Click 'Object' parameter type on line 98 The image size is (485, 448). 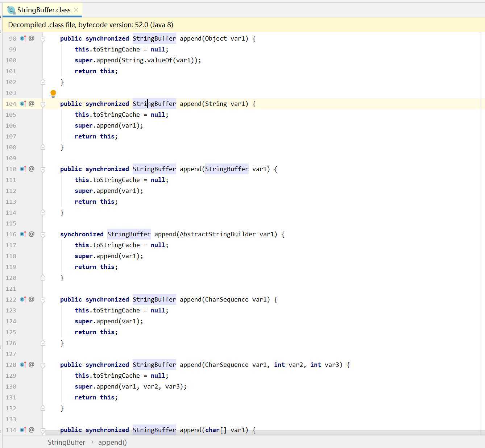tap(216, 38)
